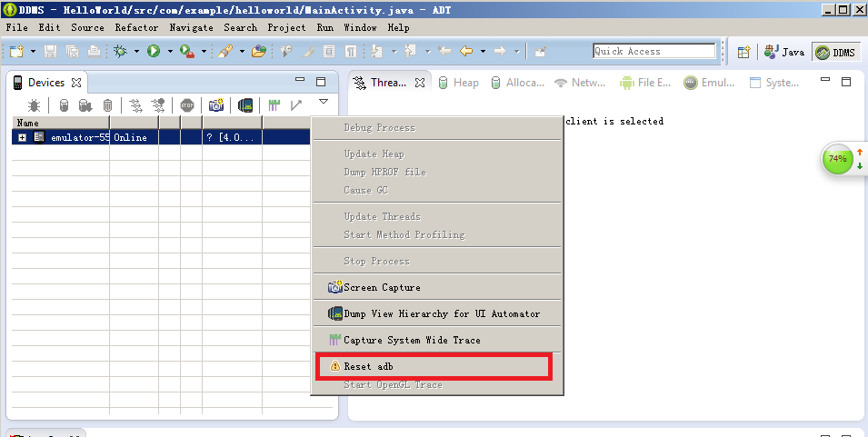Select Screen Capture in the context menu

(437, 287)
